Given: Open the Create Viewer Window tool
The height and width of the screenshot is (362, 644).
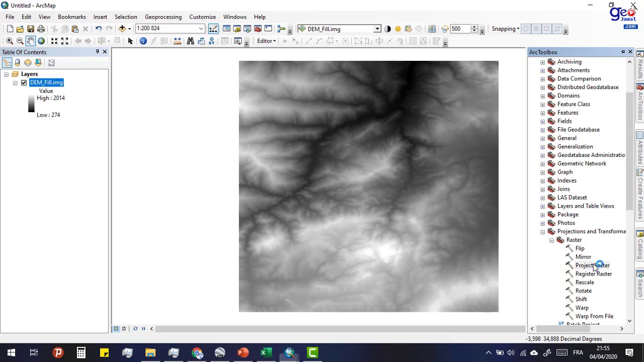Looking at the screenshot, I should click(238, 41).
